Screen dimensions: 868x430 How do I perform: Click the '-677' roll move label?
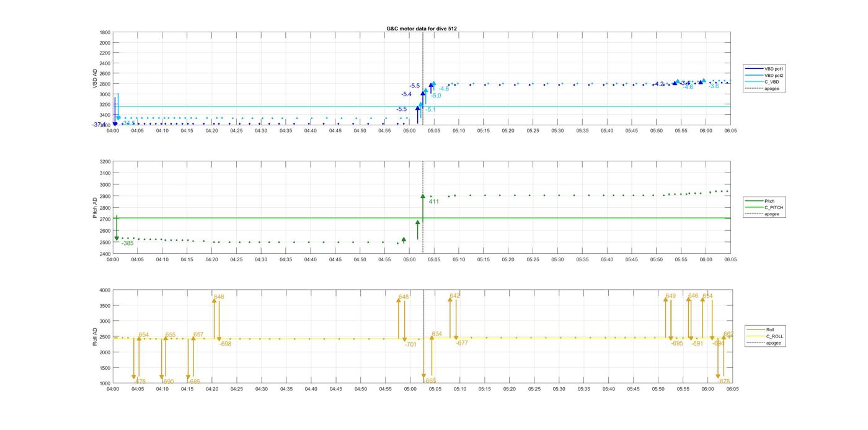[x=462, y=343]
